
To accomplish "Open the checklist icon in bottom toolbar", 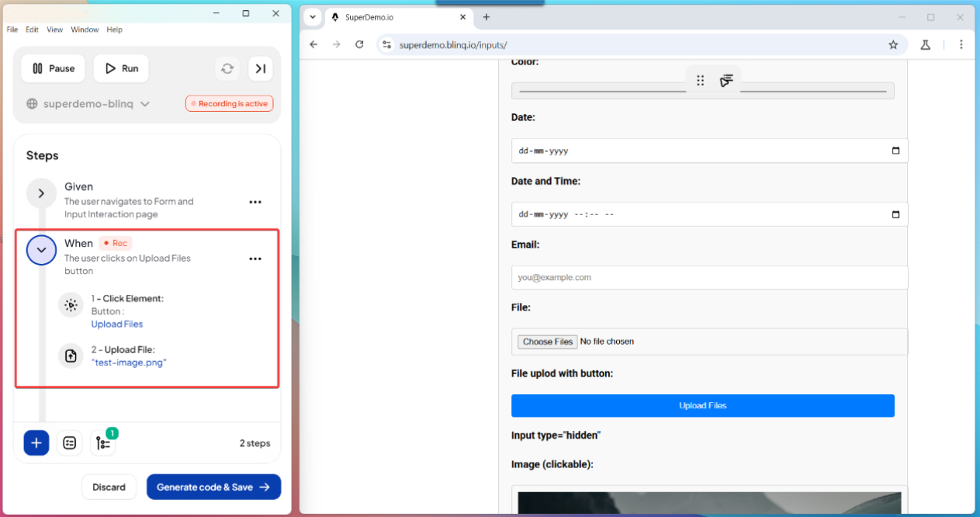I will pos(70,442).
